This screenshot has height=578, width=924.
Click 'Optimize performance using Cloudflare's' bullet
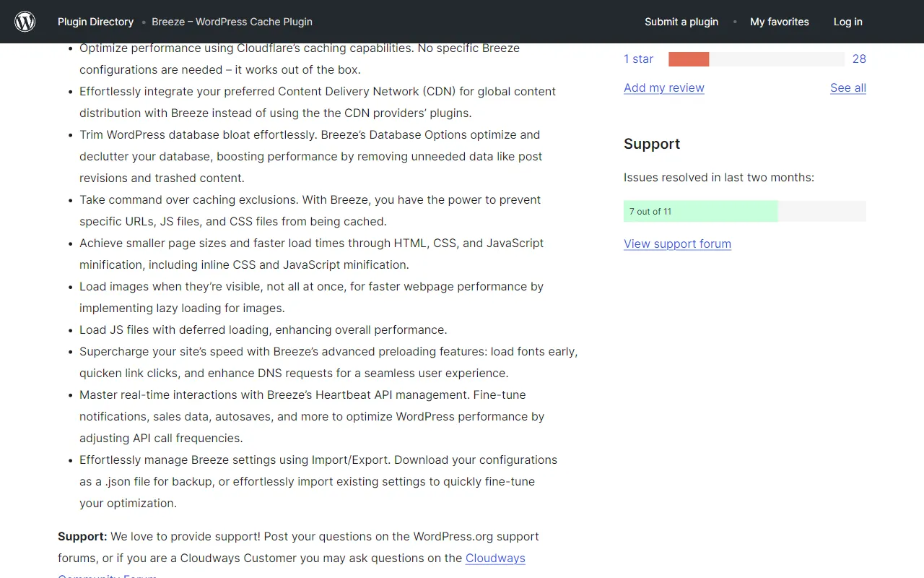click(x=300, y=59)
